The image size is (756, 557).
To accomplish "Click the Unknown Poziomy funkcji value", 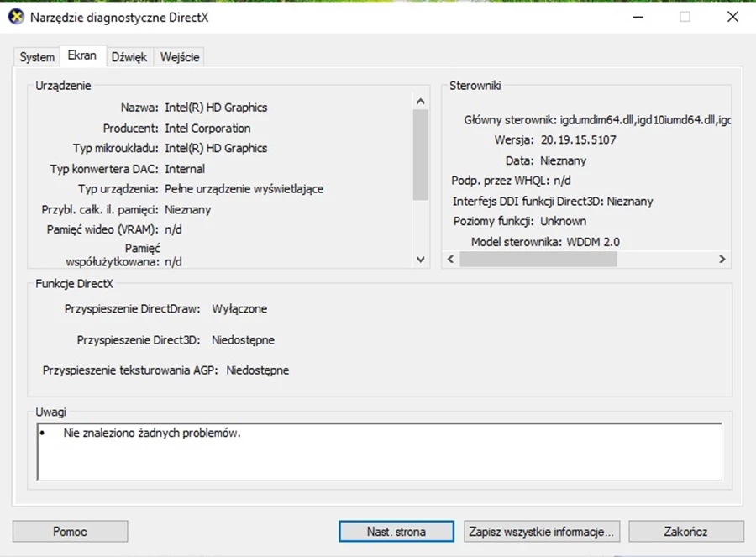I will 563,221.
